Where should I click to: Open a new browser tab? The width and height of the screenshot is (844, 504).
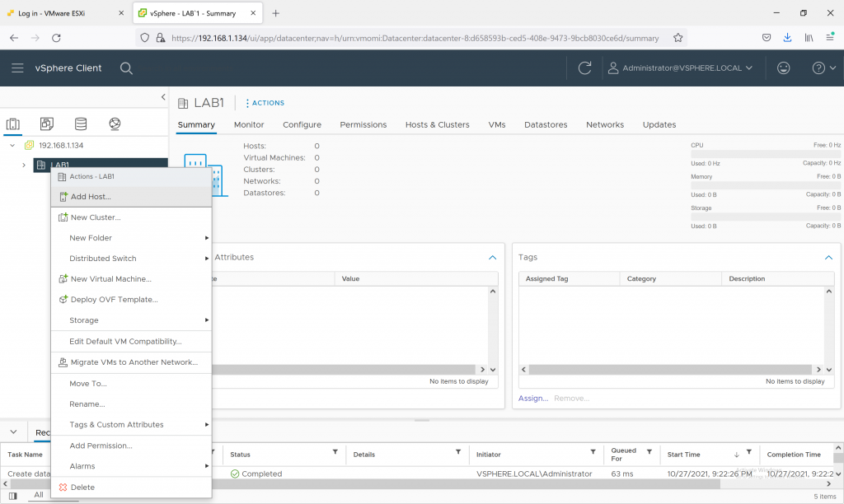275,13
